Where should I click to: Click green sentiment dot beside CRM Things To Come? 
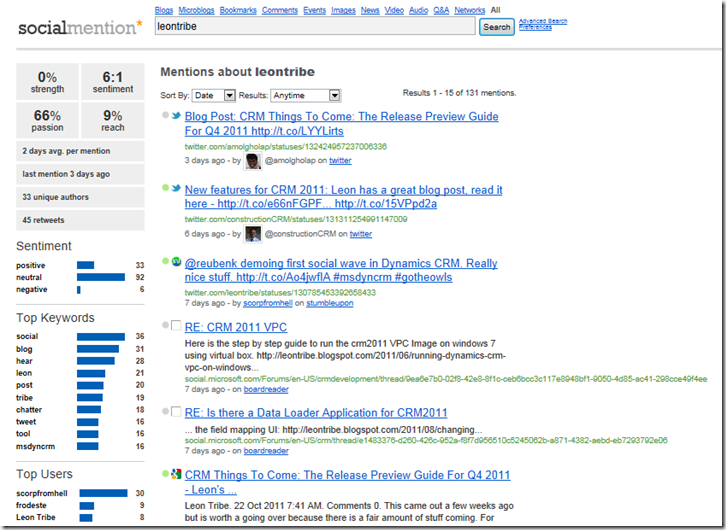click(x=165, y=474)
